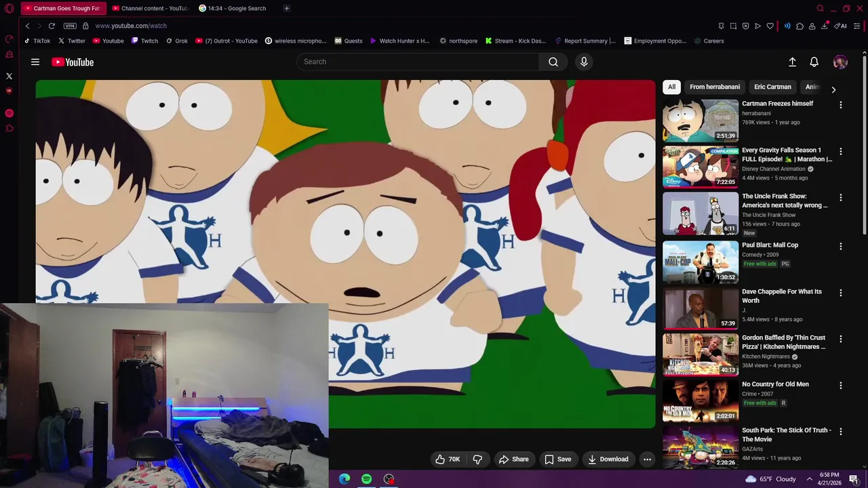Open options for No Country for Old Men
The image size is (868, 488).
click(x=841, y=385)
